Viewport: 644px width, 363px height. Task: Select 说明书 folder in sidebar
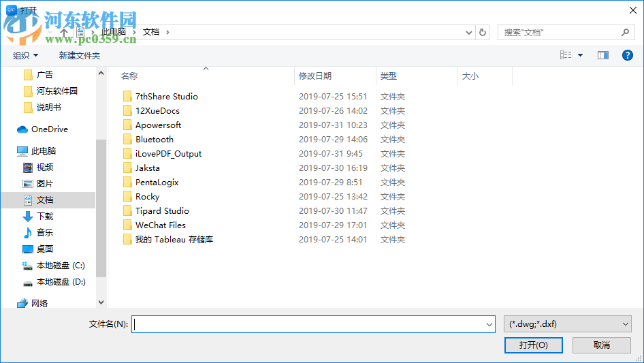(x=49, y=108)
